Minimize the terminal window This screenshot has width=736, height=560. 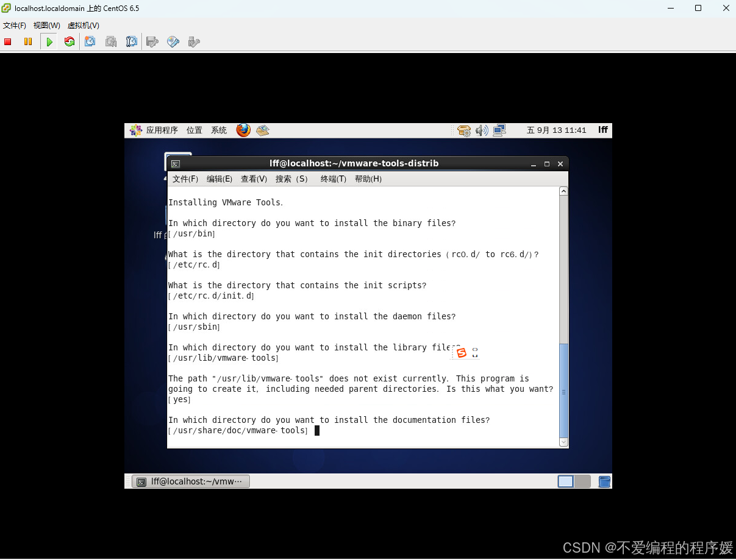[x=534, y=164]
